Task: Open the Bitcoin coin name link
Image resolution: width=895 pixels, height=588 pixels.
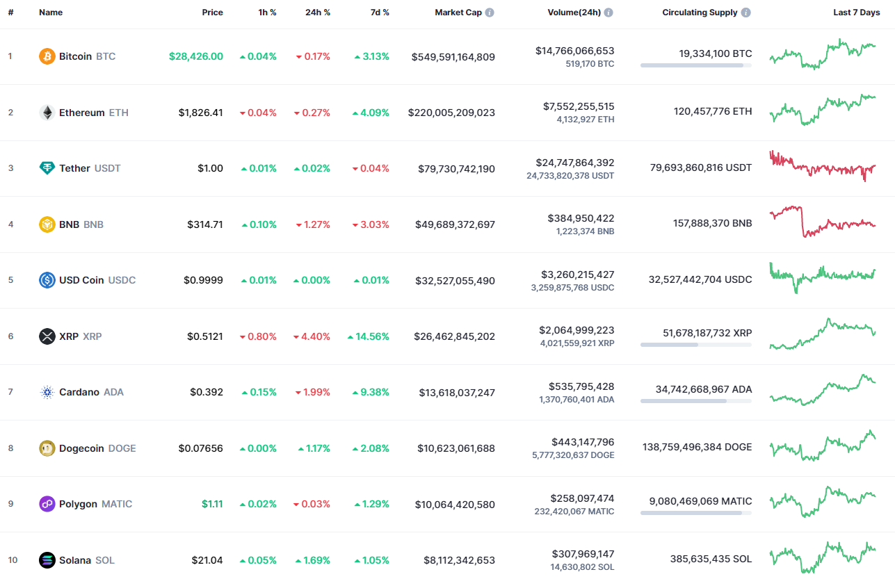Action: (76, 56)
